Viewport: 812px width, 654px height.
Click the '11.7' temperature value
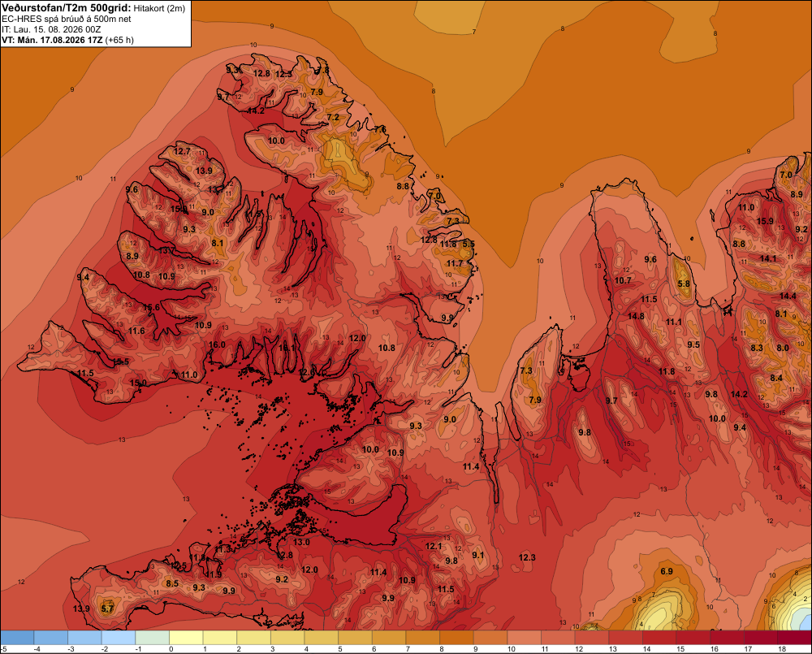point(455,263)
